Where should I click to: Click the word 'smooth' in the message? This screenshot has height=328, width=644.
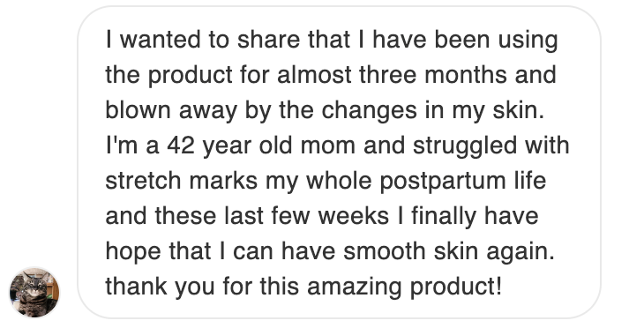384,251
